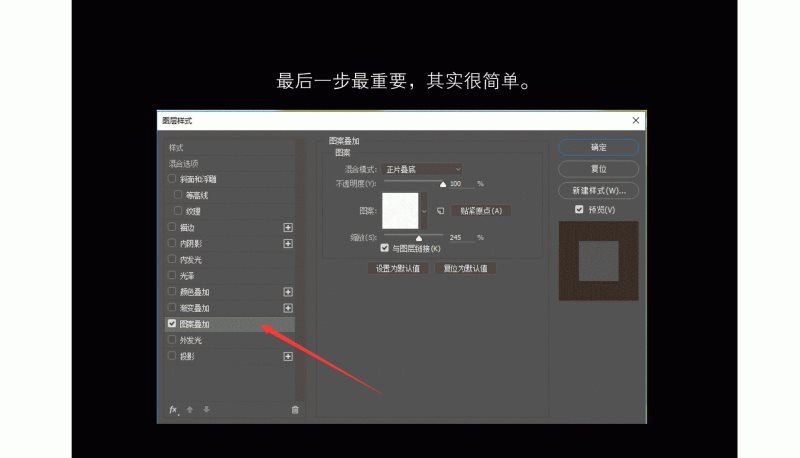Tick the 纹理 checkbox
Viewport: 800px width, 458px height.
[x=178, y=211]
